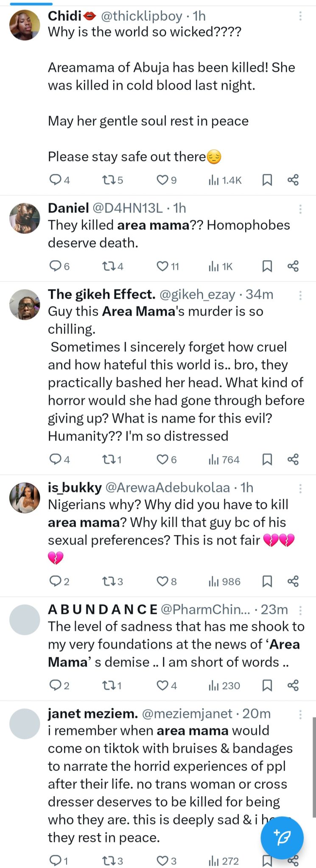Like The gikeh Effect's tweet

pyautogui.click(x=162, y=459)
